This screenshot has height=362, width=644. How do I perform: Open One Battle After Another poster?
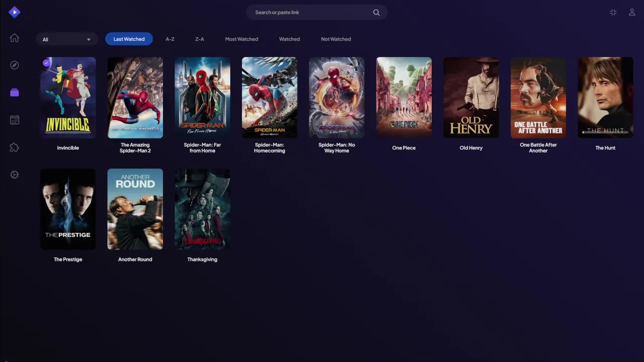point(538,98)
